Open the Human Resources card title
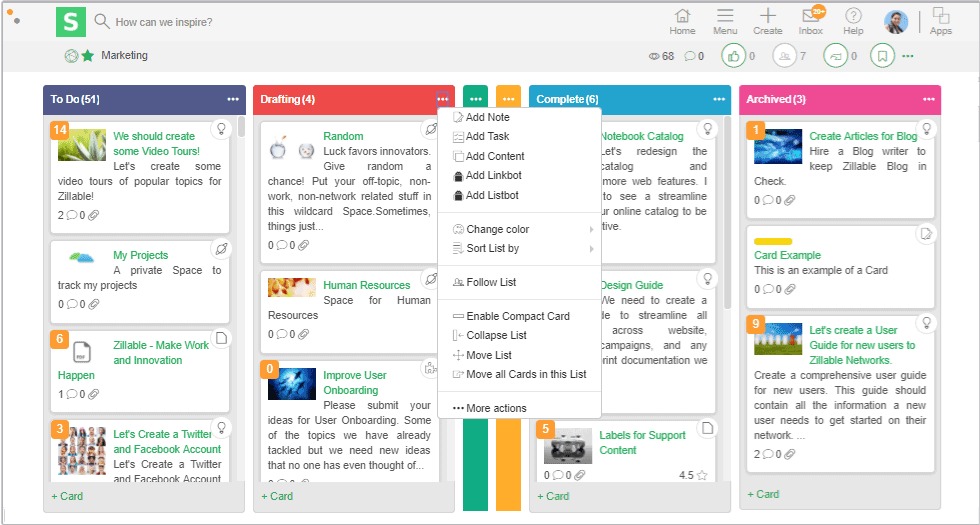This screenshot has width=980, height=525. tap(366, 285)
